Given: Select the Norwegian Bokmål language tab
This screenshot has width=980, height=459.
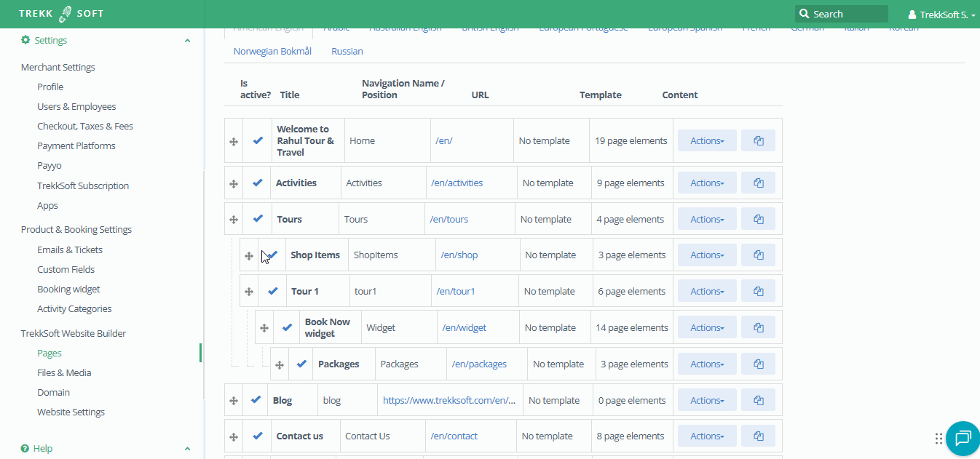Looking at the screenshot, I should (272, 52).
